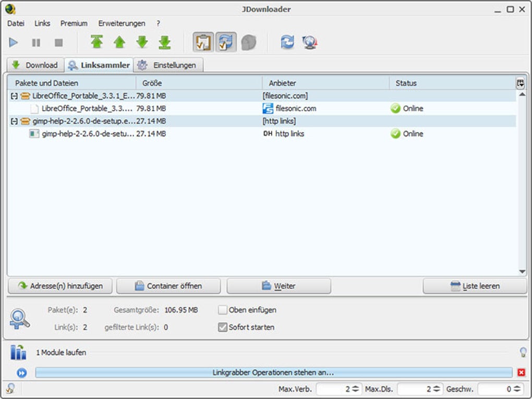Sort by Größe column header
Image resolution: width=532 pixels, height=399 pixels.
click(x=199, y=83)
